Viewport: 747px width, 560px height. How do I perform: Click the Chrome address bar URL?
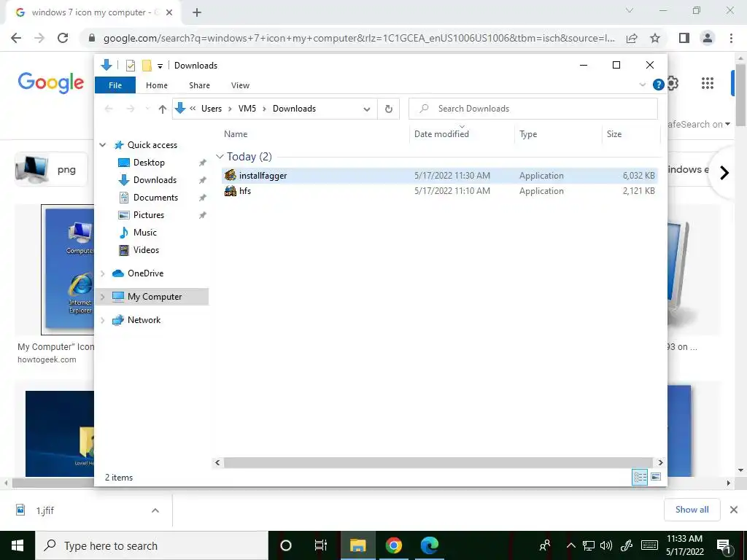[x=359, y=38]
